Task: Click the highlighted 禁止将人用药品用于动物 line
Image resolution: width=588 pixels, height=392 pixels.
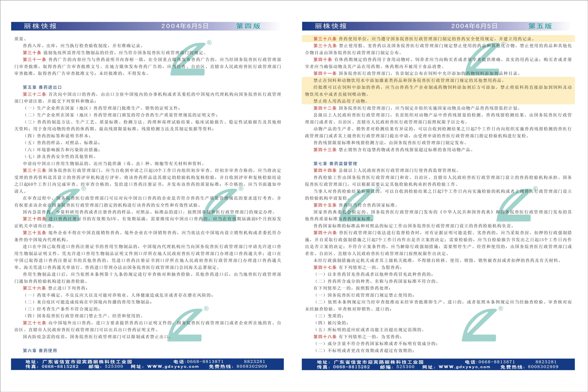Action: (x=340, y=101)
